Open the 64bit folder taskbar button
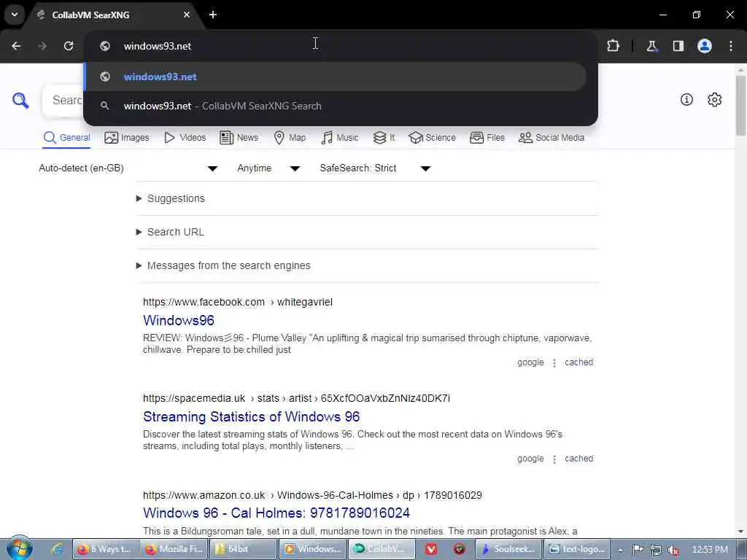 (x=242, y=549)
